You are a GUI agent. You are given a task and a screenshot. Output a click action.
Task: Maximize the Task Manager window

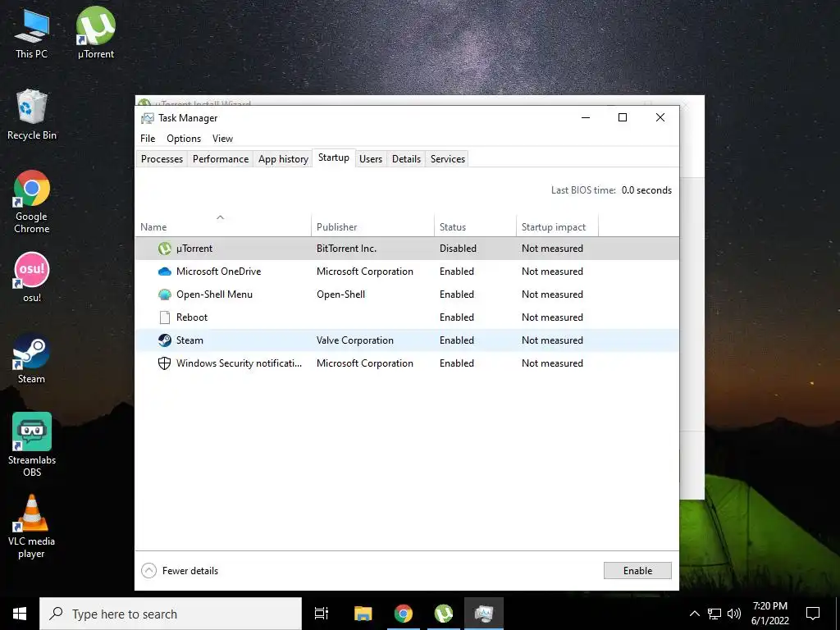point(623,118)
